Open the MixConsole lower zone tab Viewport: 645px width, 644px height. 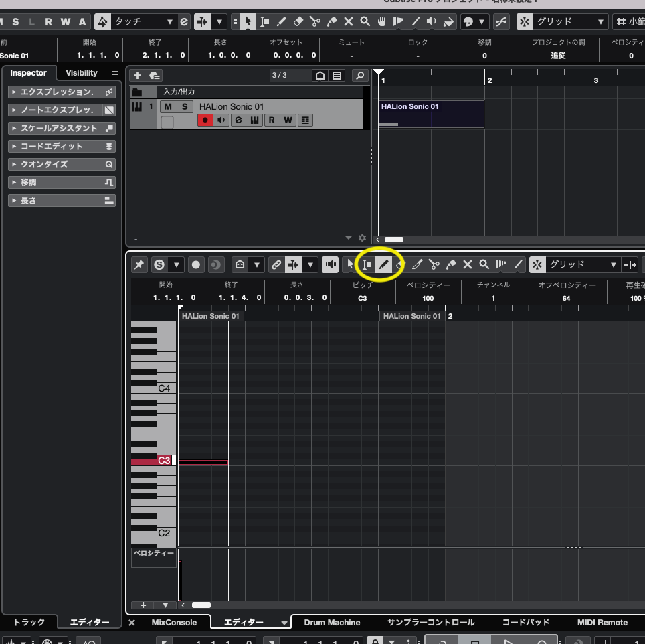174,622
